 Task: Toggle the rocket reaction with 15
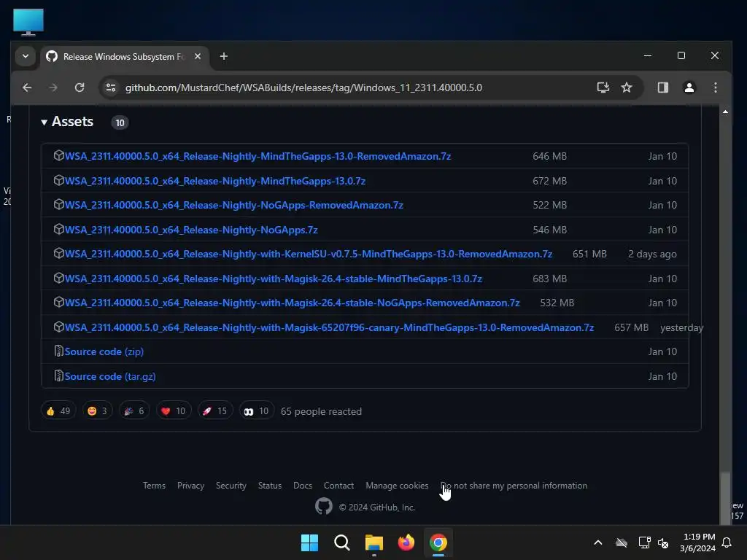coord(215,411)
